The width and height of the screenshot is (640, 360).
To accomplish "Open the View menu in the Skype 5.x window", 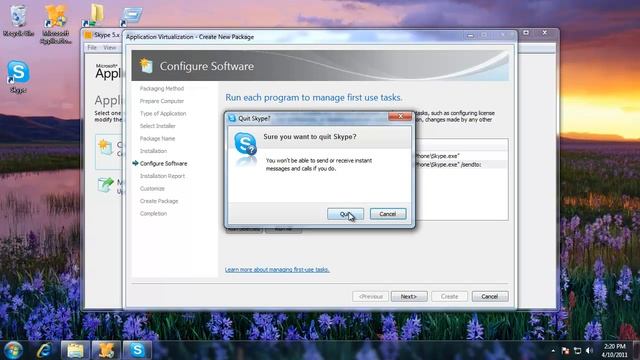I will pos(109,48).
